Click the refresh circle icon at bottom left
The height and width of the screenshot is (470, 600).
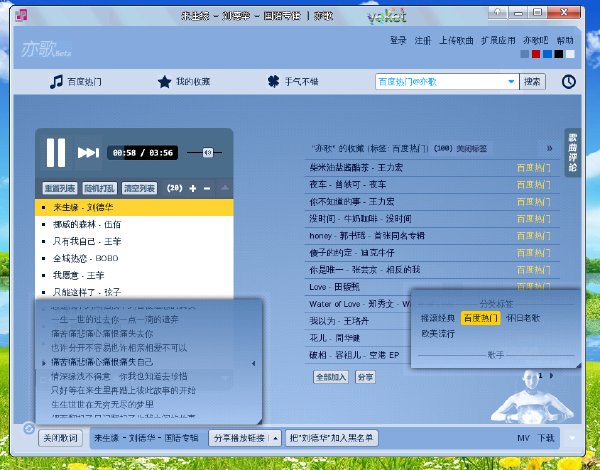click(x=29, y=428)
